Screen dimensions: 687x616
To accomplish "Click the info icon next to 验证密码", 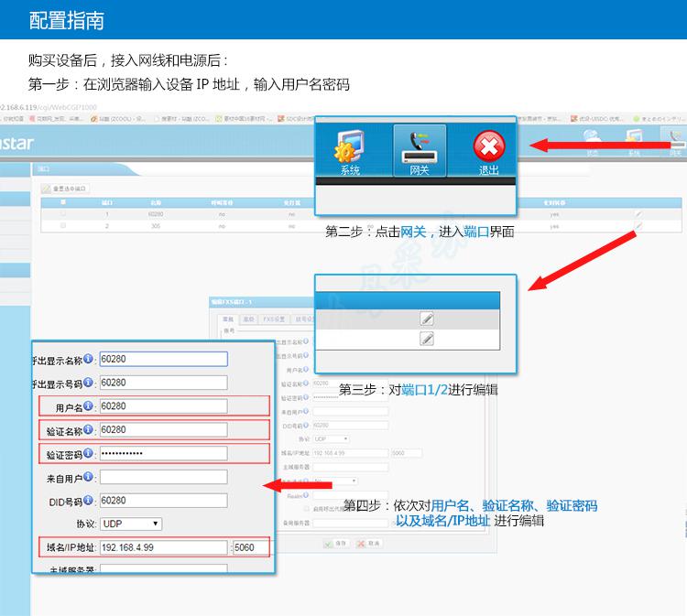I will [x=88, y=453].
